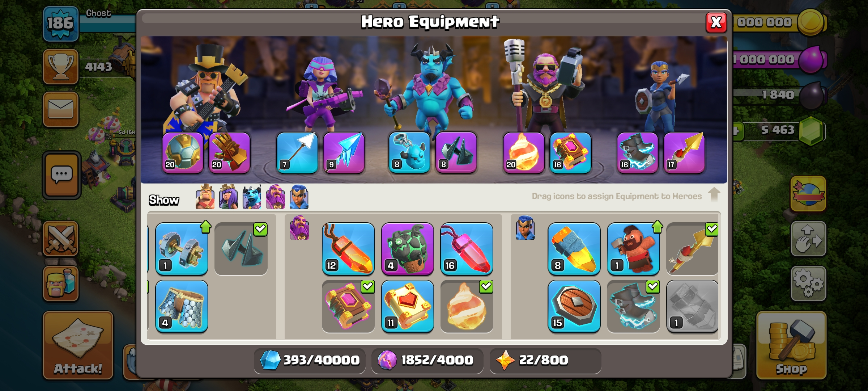
Task: Select the Noble Iron dumbbell equipment
Action: [x=182, y=249]
